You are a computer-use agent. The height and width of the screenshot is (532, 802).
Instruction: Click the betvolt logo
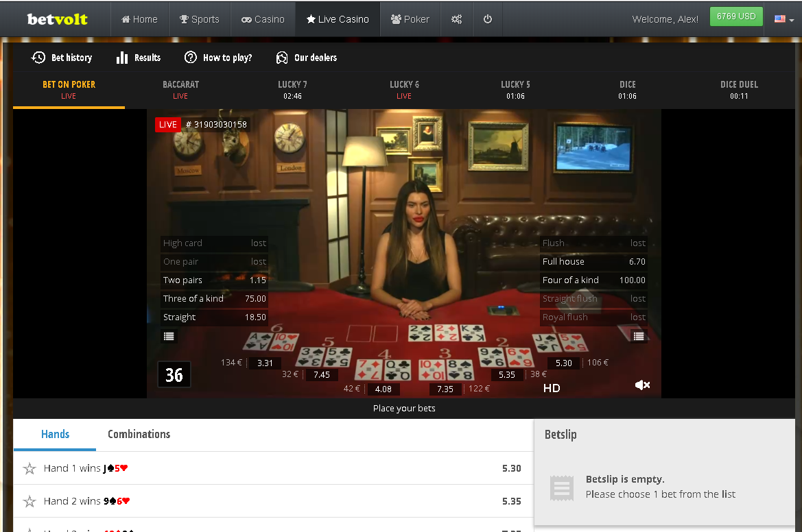[x=57, y=19]
